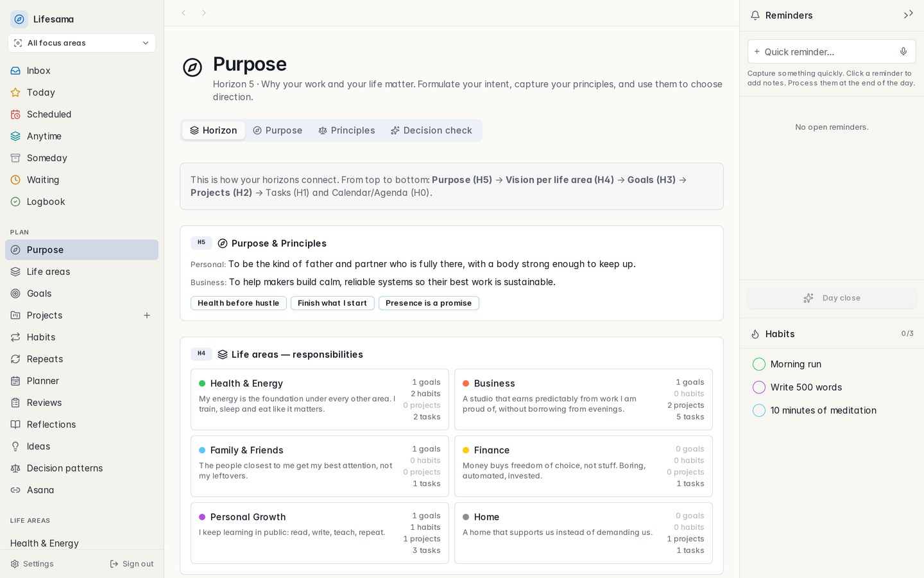
Task: Click the Lifesama logo icon
Action: [x=19, y=19]
